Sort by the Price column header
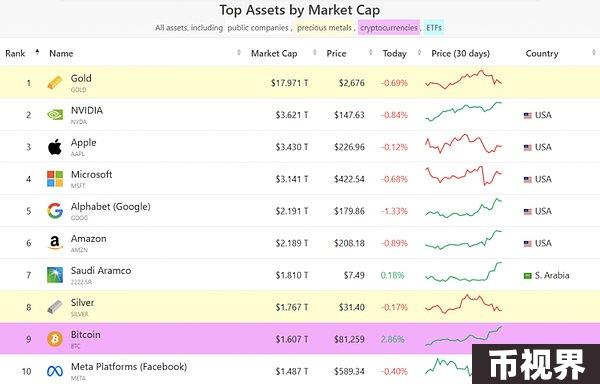Viewport: 600px width, 384px height. 336,54
